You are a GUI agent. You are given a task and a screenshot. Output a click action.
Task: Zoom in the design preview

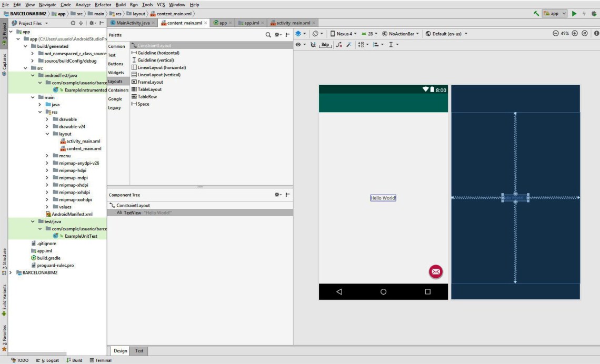pyautogui.click(x=575, y=34)
